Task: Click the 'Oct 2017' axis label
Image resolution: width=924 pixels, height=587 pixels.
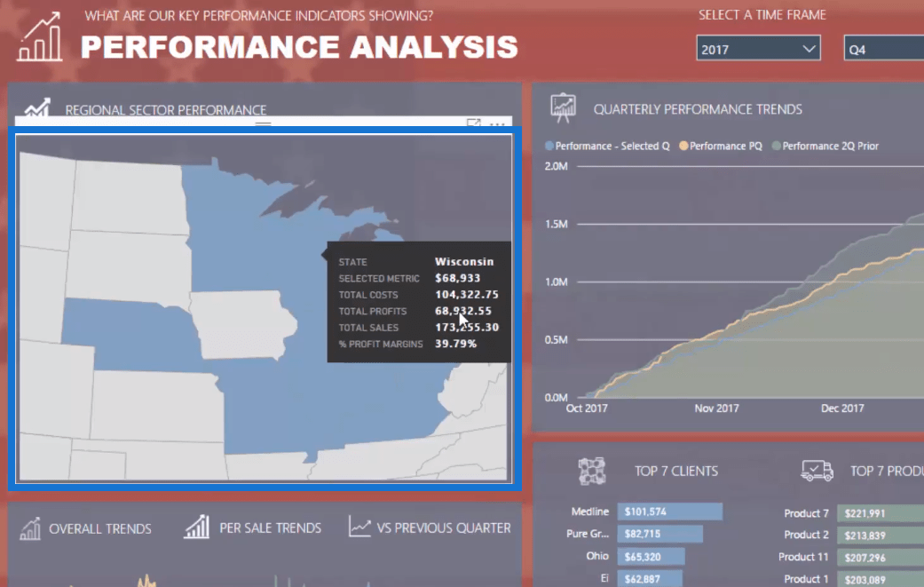Action: pos(587,408)
